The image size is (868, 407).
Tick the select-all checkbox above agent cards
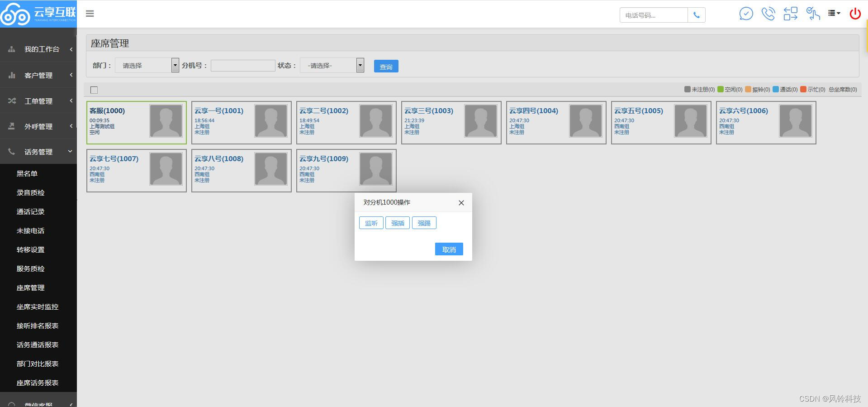[94, 90]
